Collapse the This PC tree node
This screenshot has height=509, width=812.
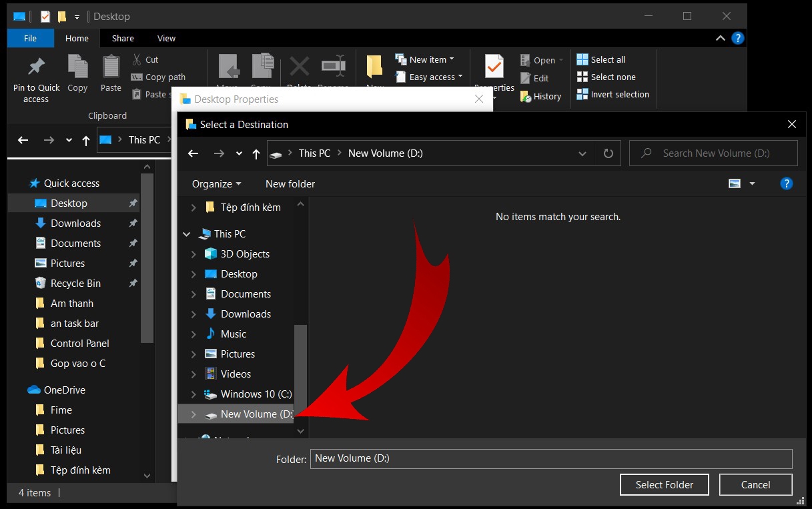pos(187,234)
